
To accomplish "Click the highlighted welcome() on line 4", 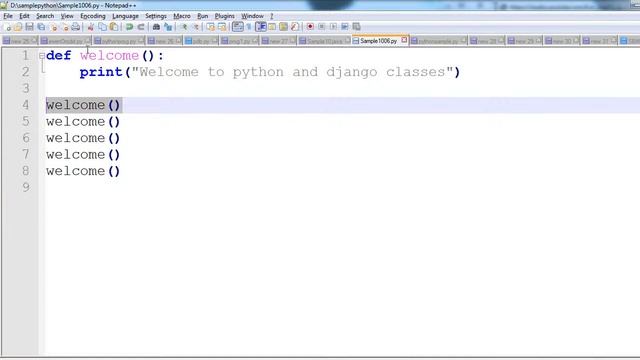I will pos(83,105).
